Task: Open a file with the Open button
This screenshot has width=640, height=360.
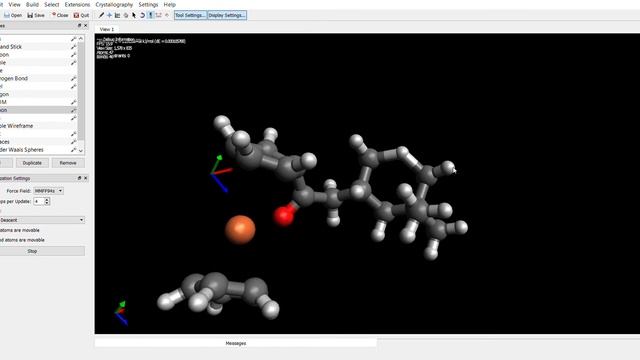Action: [x=13, y=15]
